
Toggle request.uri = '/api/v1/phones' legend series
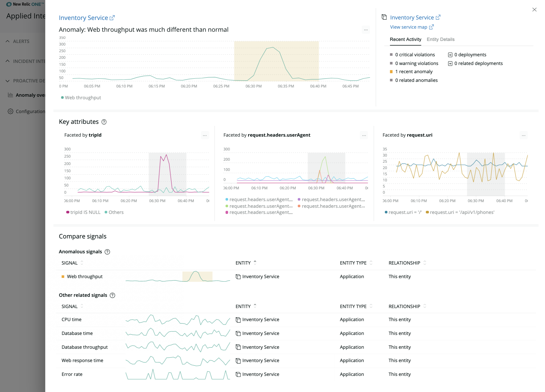click(460, 212)
